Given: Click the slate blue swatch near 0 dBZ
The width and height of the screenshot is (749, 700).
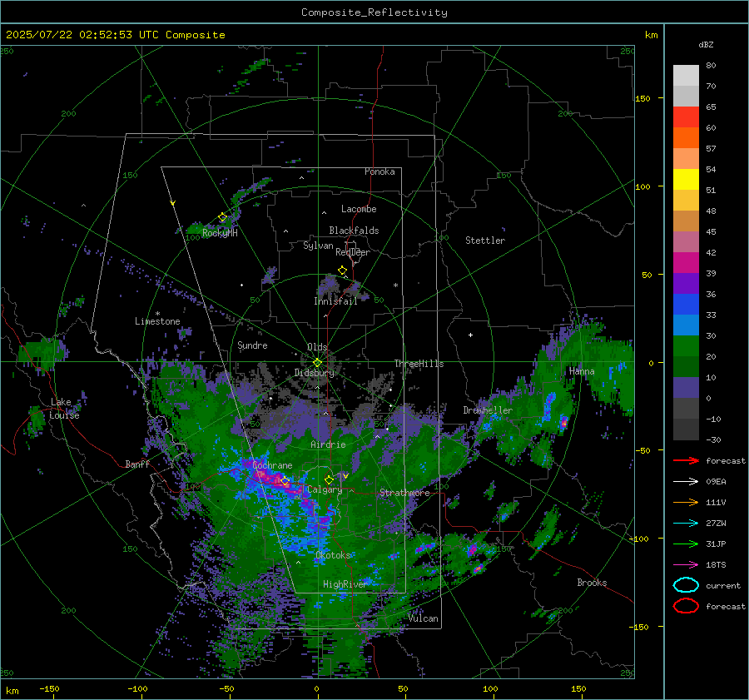Looking at the screenshot, I should click(x=686, y=388).
